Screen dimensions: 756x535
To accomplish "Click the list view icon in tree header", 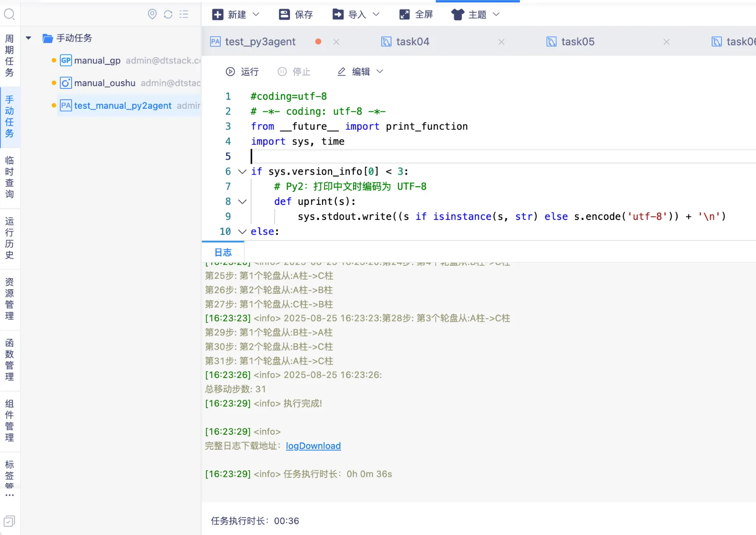I will pyautogui.click(x=184, y=14).
